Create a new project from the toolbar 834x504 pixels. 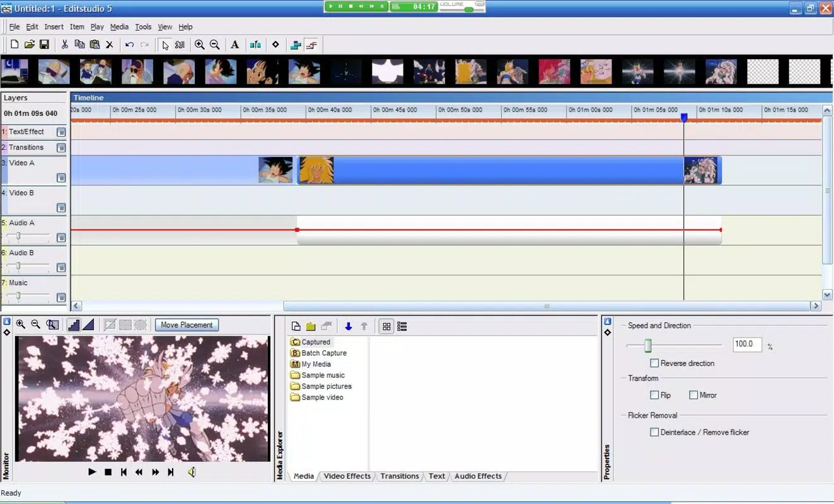point(14,45)
